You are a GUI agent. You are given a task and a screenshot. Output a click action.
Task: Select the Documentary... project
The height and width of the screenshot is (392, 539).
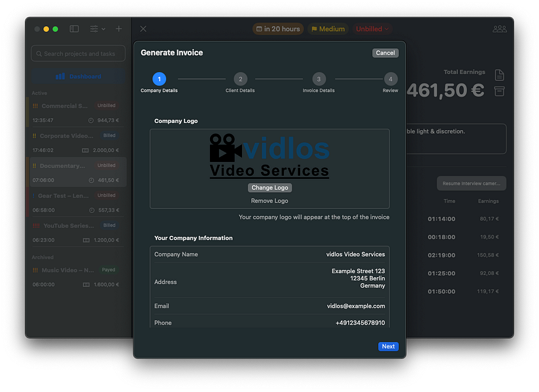[x=78, y=172]
